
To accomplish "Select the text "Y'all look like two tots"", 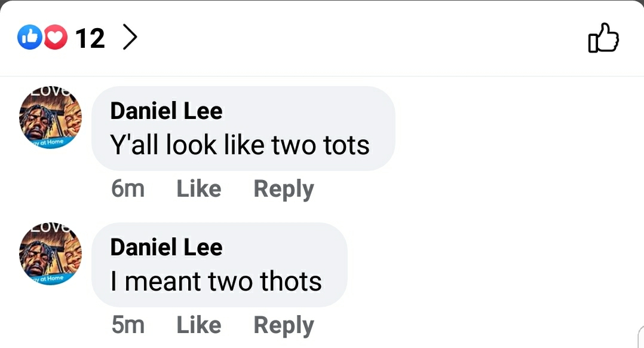I will click(240, 145).
